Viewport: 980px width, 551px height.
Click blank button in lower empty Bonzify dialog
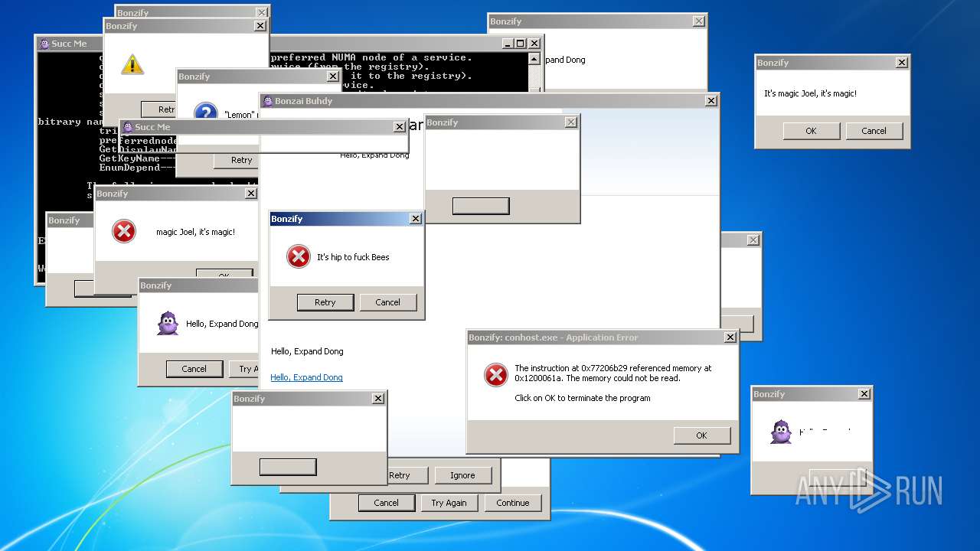(x=288, y=467)
